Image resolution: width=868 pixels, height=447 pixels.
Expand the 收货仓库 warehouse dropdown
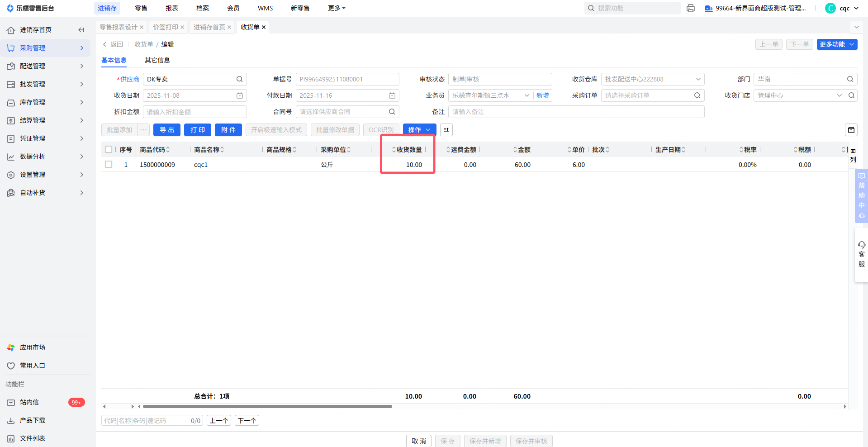698,79
